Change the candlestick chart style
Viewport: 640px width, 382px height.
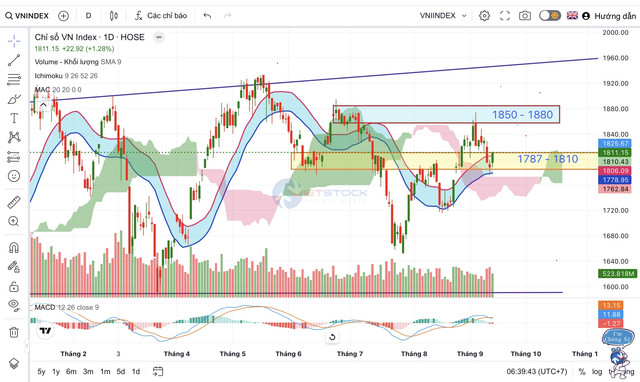click(114, 16)
